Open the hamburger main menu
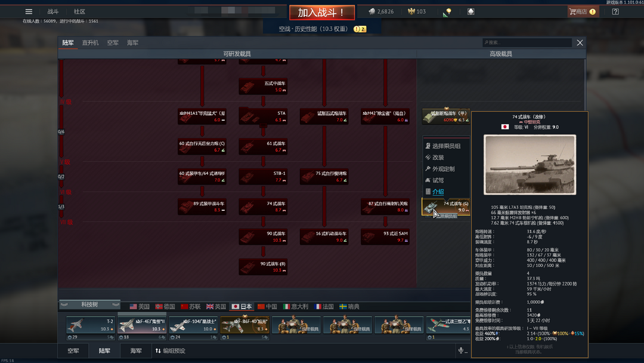The height and width of the screenshot is (363, 644). [29, 11]
